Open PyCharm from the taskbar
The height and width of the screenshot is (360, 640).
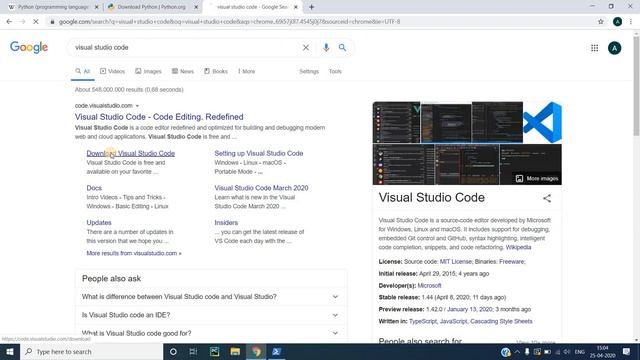(214, 351)
